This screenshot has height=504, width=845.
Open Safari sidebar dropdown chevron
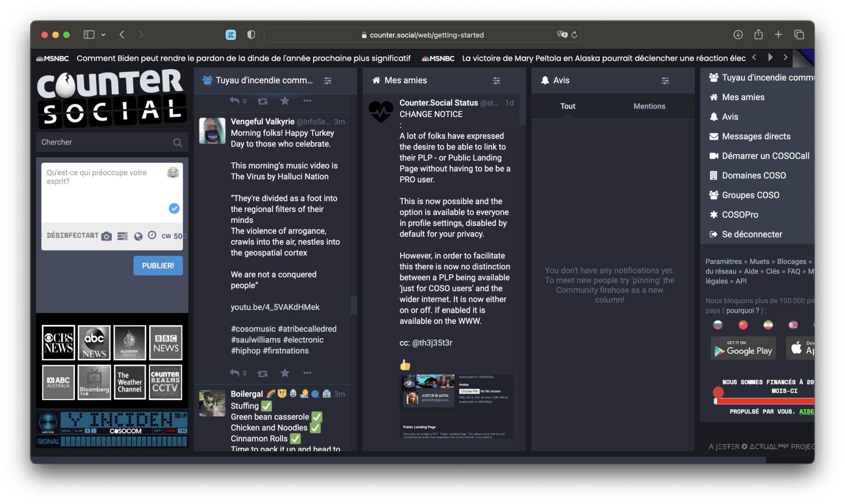tap(103, 35)
